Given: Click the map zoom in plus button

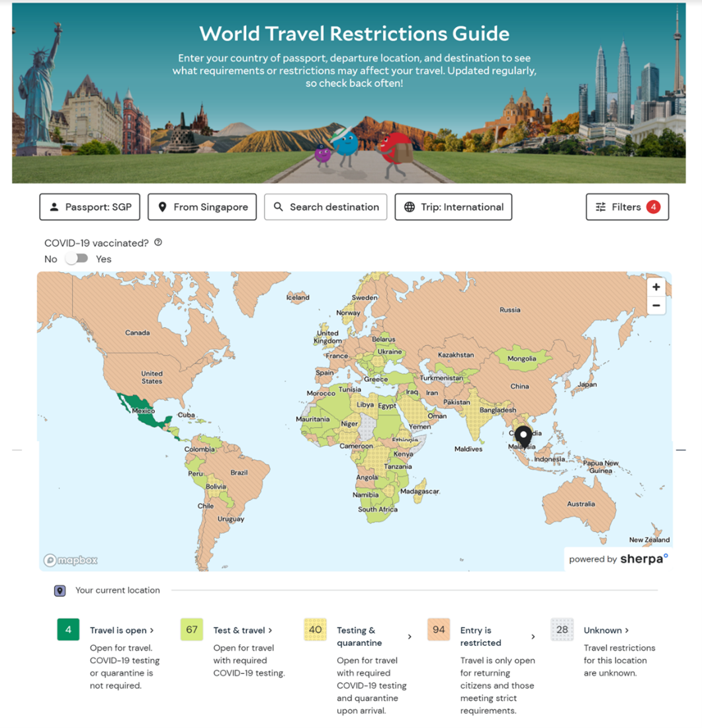Looking at the screenshot, I should pos(656,287).
